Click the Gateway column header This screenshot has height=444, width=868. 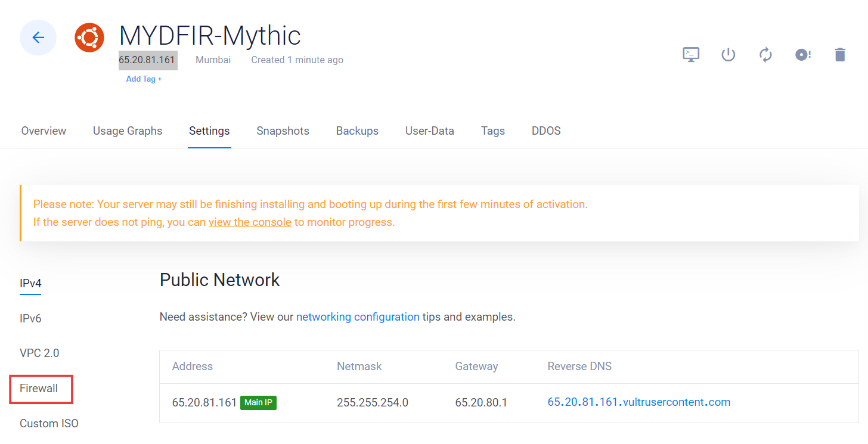click(476, 367)
